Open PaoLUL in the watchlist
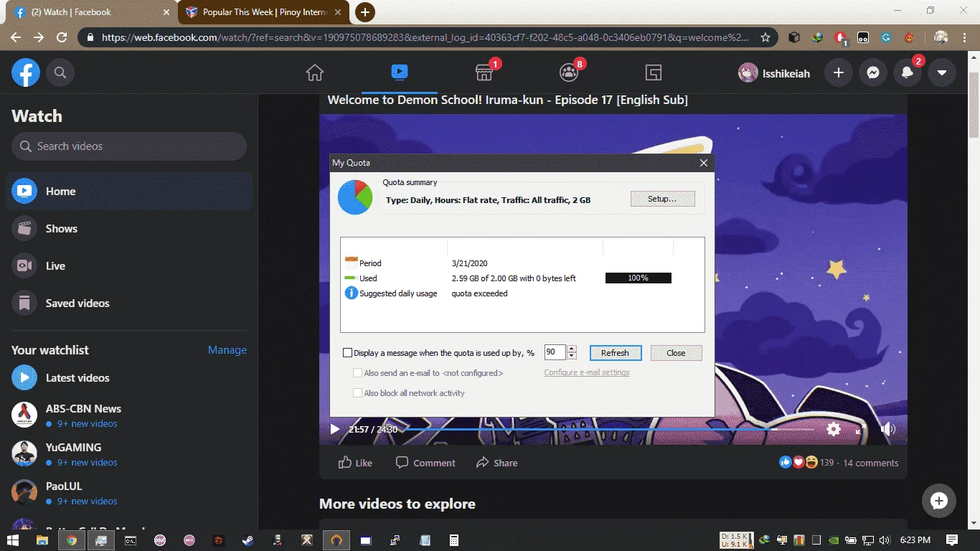Image resolution: width=980 pixels, height=551 pixels. tap(129, 493)
